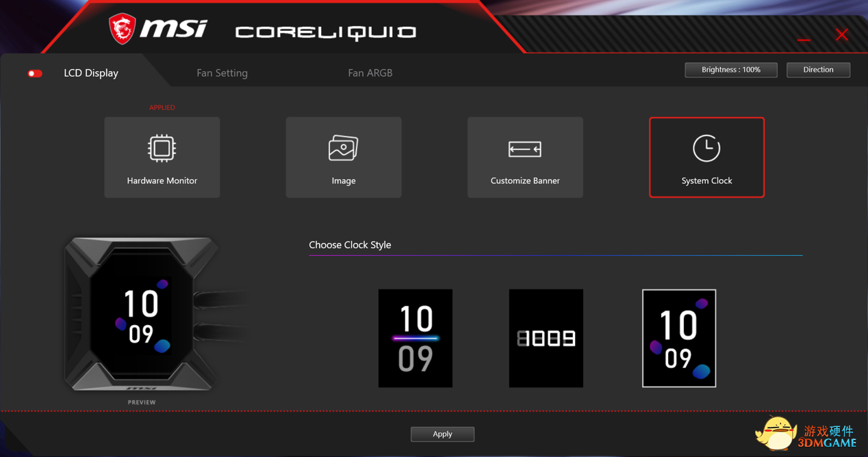
Task: Minimize the MSI CoreLiquid window
Action: tap(804, 40)
